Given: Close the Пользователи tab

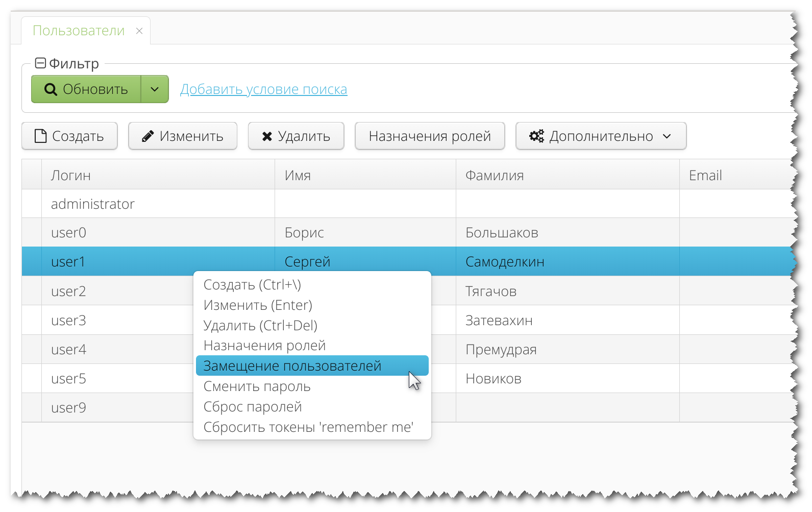Looking at the screenshot, I should click(139, 31).
